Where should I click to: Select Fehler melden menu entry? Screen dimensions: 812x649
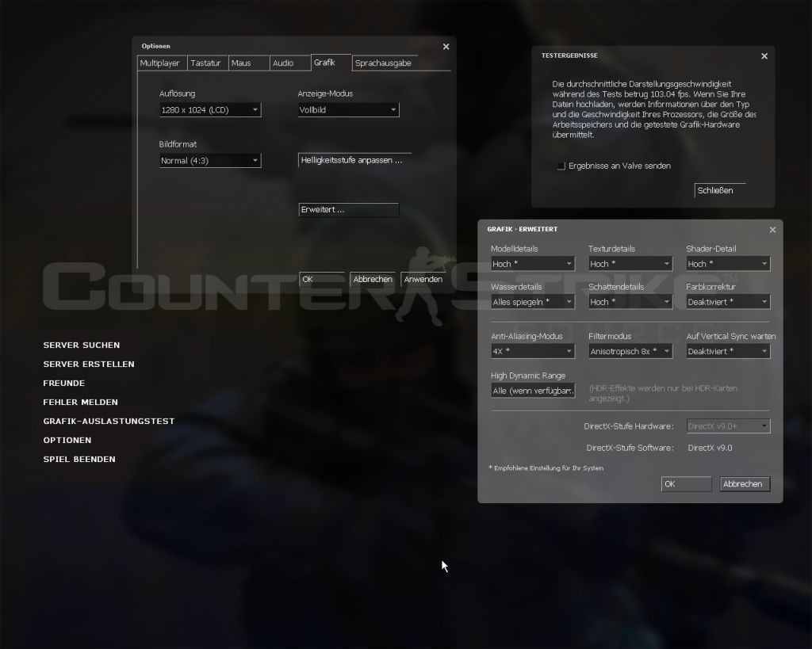coord(81,402)
